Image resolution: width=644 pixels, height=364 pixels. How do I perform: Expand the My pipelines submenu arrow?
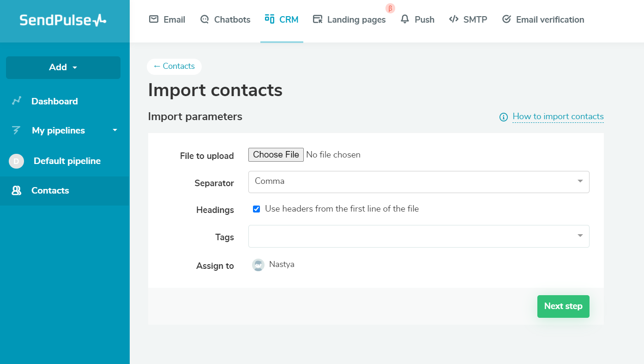tap(115, 130)
